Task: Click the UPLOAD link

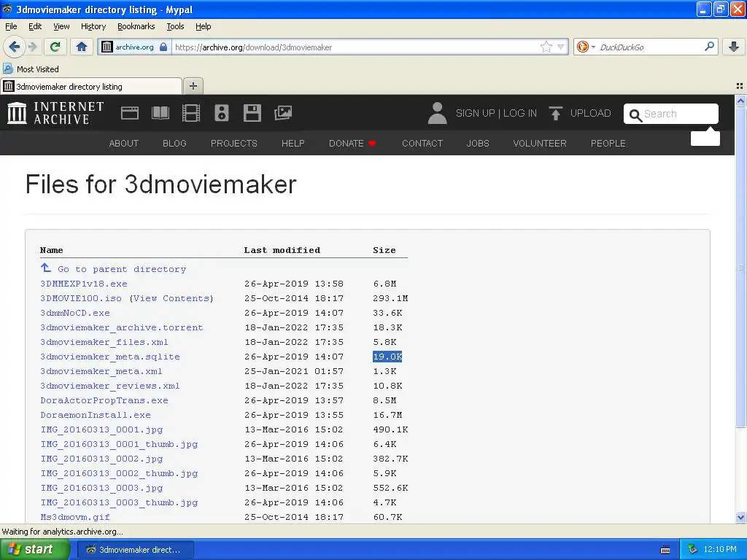Action: tap(590, 113)
